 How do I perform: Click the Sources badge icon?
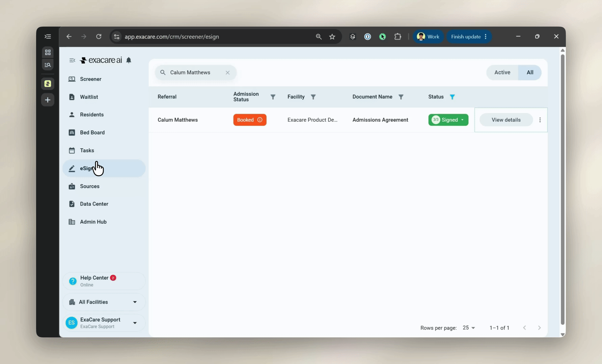[72, 186]
